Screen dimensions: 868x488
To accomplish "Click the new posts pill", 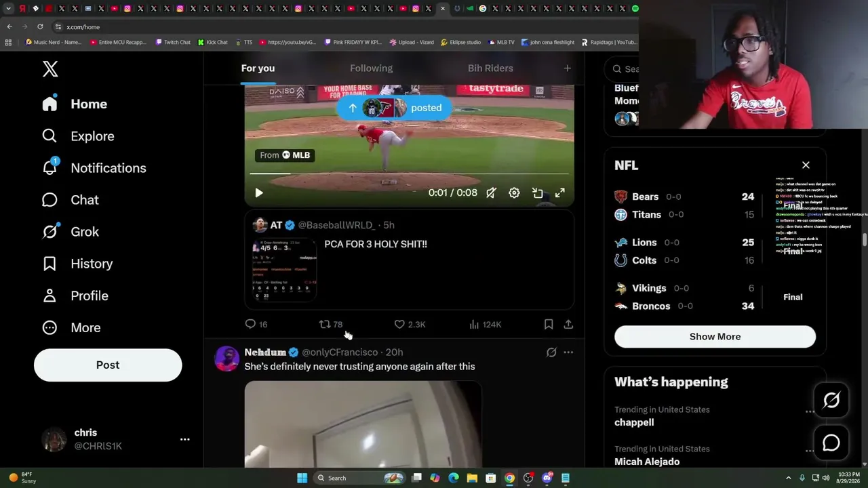I will click(393, 108).
